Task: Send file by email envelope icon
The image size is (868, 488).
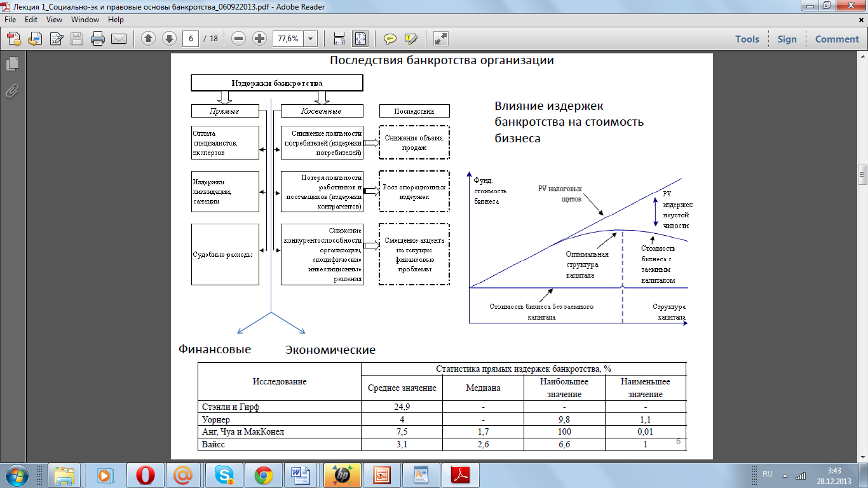Action: [x=119, y=39]
